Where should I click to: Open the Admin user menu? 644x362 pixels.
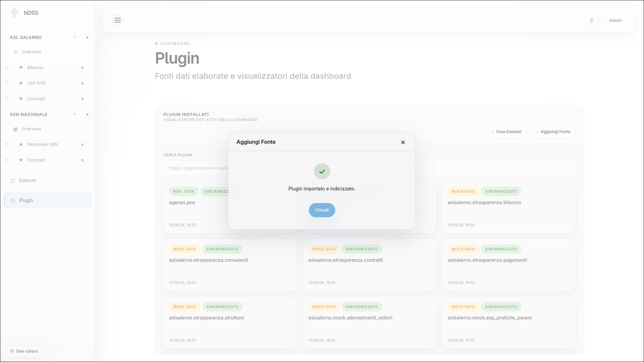pos(615,20)
